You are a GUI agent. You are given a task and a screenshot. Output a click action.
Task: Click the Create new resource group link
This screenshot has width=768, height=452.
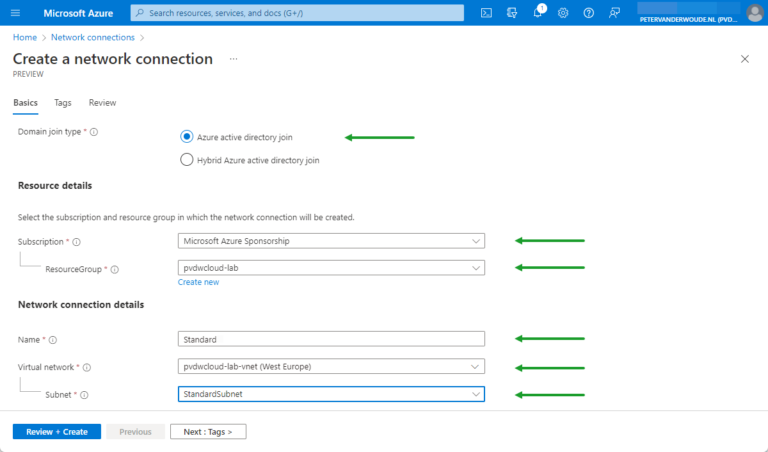198,282
